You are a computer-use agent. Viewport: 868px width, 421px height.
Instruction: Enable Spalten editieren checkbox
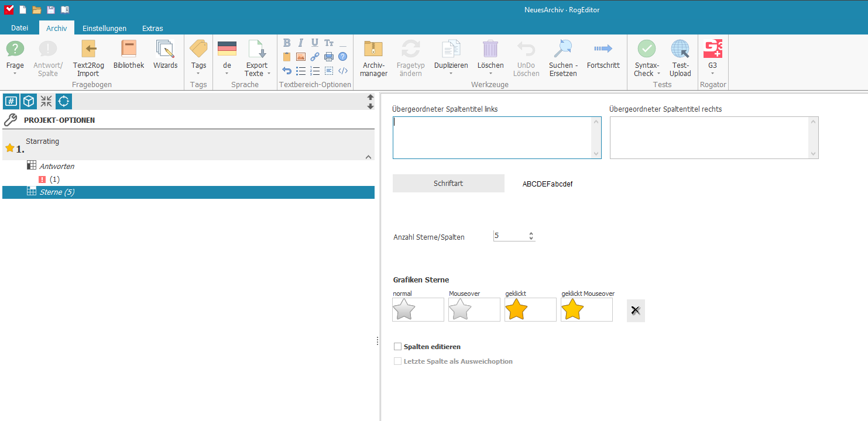(398, 347)
